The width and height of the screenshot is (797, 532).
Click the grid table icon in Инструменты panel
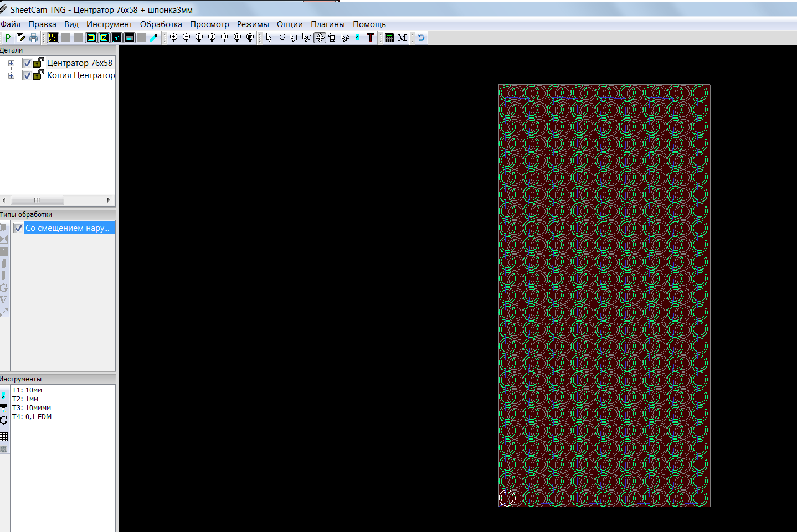click(4, 437)
